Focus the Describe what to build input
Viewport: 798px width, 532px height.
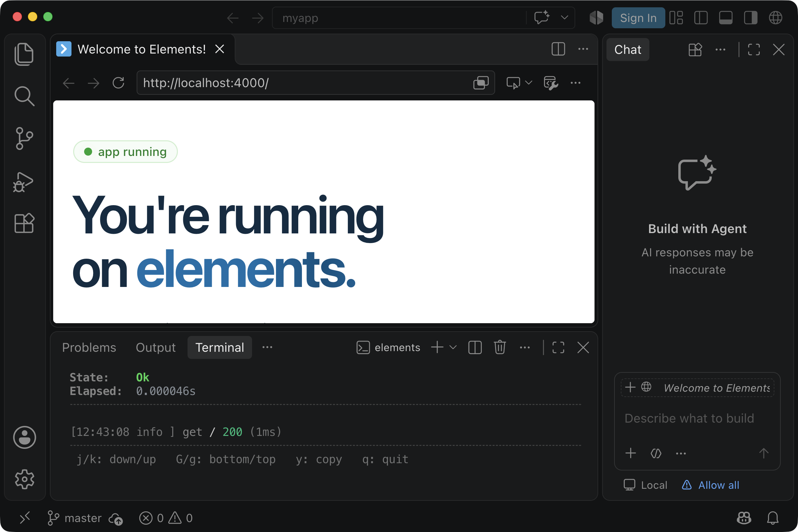[697, 418]
